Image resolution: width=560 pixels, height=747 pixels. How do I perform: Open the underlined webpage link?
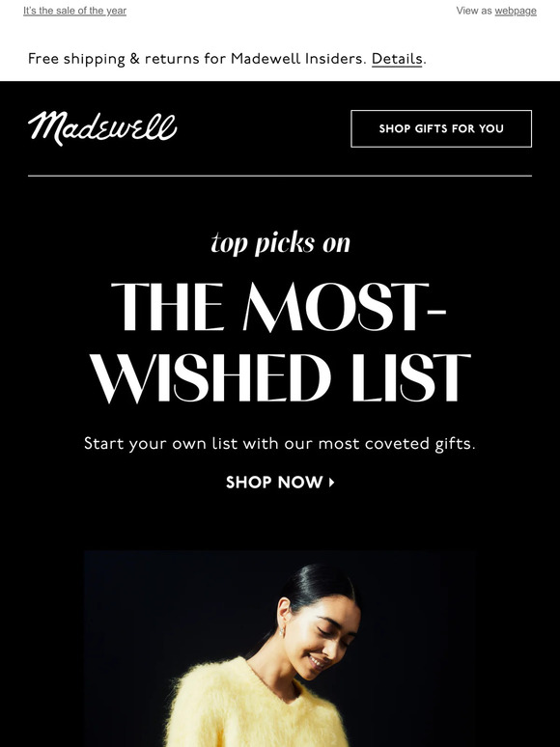(516, 11)
